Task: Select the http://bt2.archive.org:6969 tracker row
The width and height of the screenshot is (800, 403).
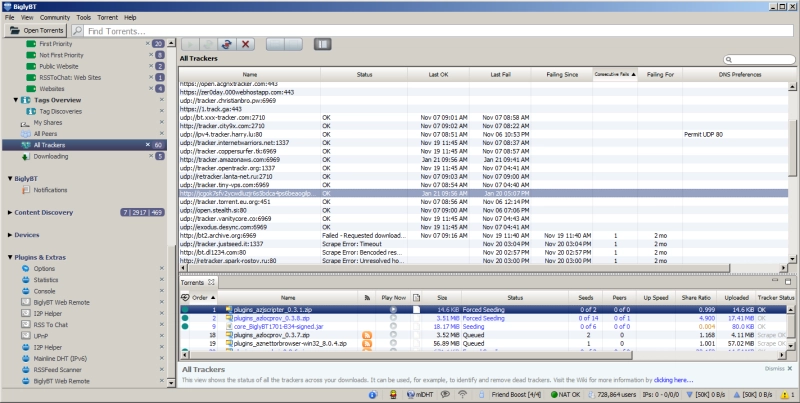Action: pyautogui.click(x=484, y=236)
